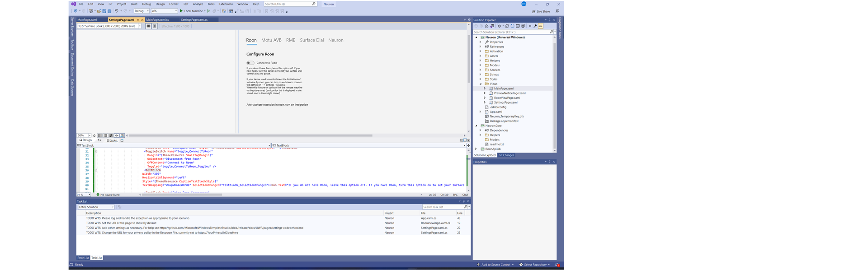Open the Entire Solution scope dropdown
This screenshot has width=868, height=279.
[x=96, y=207]
